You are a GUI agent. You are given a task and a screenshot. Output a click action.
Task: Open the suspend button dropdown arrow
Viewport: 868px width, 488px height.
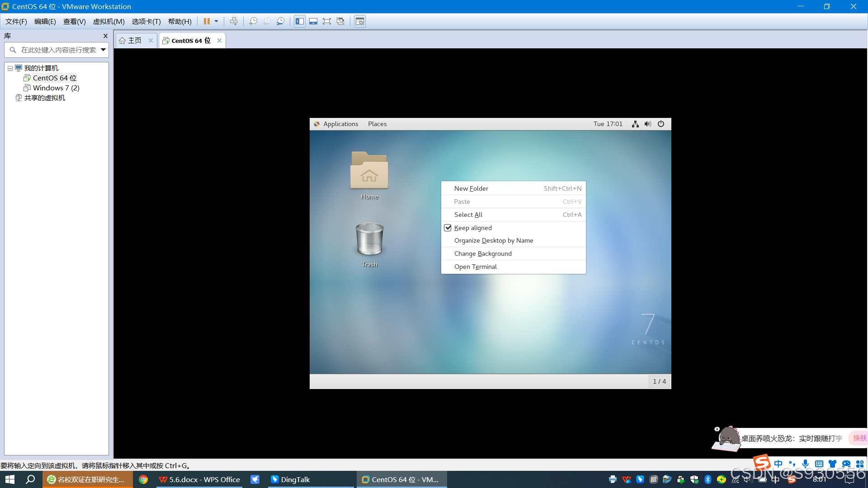216,21
